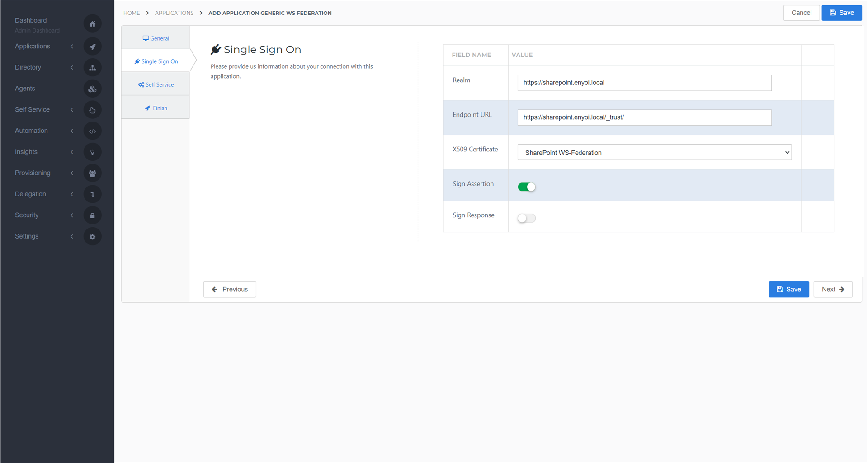Expand the Provisioning sidebar menu
Image resolution: width=868 pixels, height=463 pixels.
72,173
